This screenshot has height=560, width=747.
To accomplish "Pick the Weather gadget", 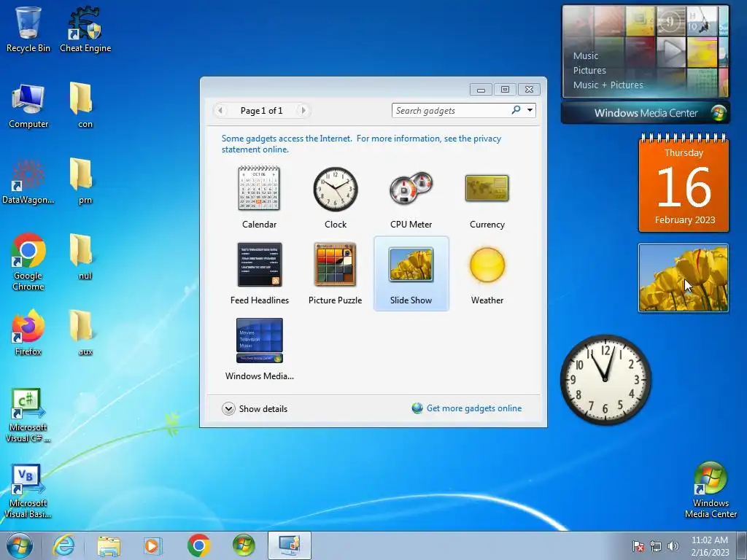I will 487,273.
